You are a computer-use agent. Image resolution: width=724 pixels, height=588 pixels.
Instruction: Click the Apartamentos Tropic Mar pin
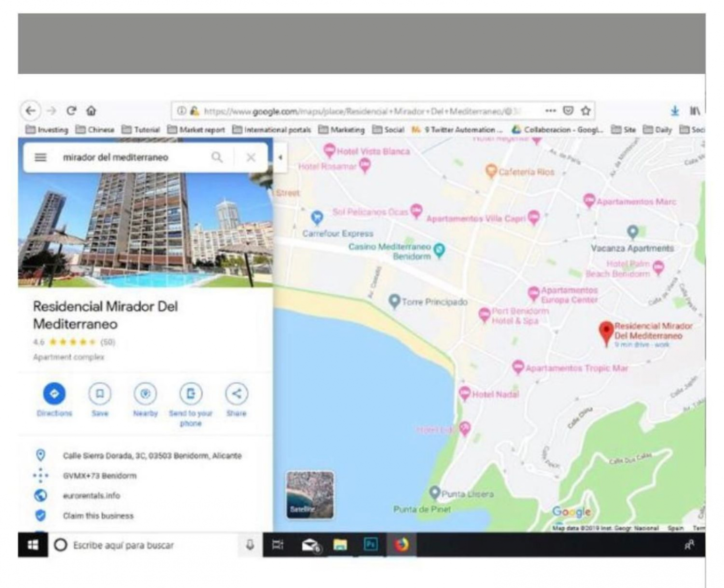518,367
